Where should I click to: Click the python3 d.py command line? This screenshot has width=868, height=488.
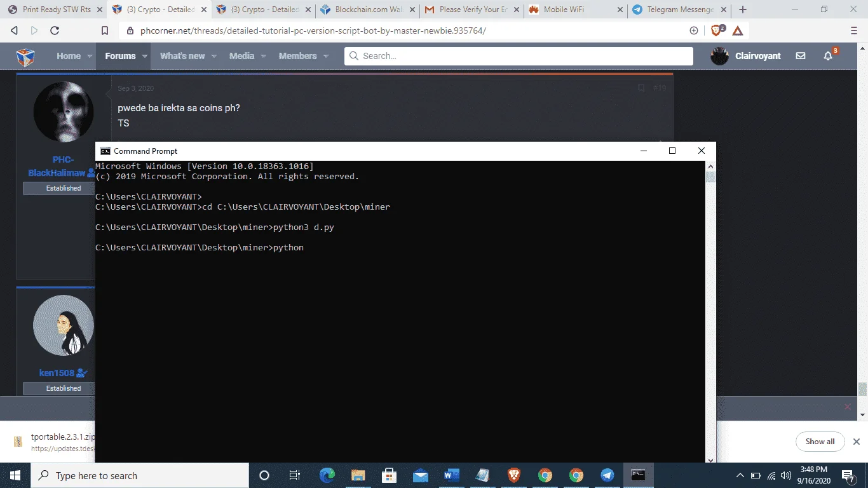click(x=215, y=227)
